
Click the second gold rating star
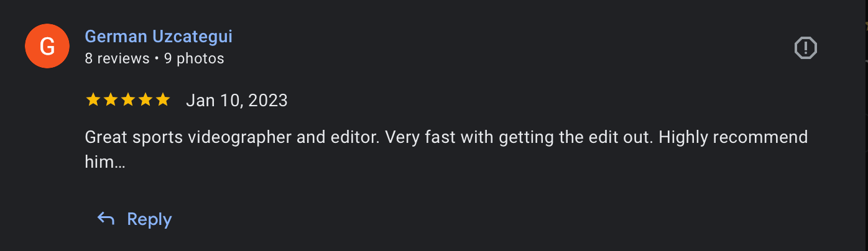(110, 100)
